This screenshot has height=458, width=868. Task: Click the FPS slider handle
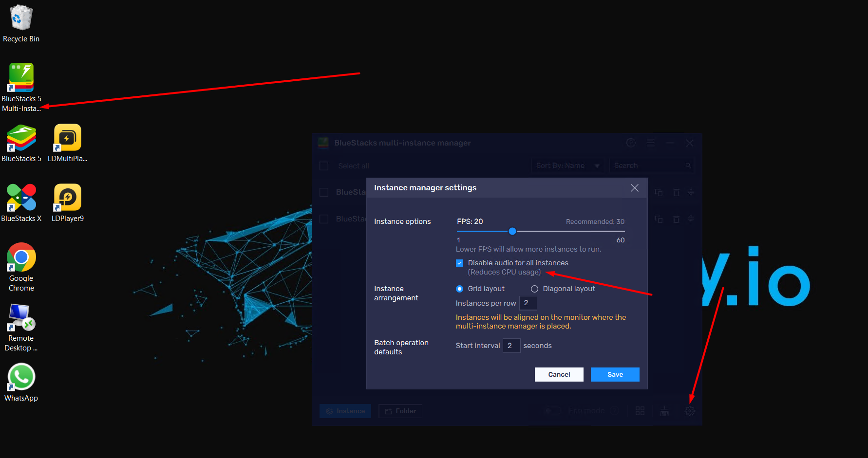tap(512, 231)
